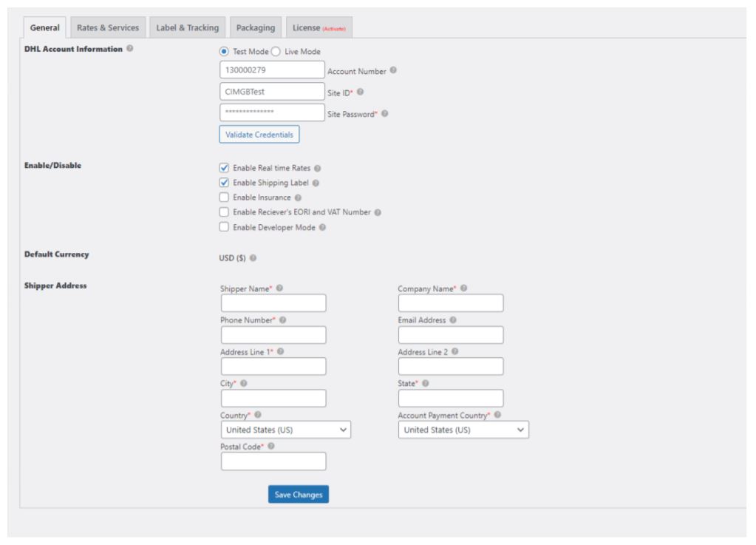The width and height of the screenshot is (756, 545).
Task: Open help for Enable Shipping Label
Action: point(316,183)
